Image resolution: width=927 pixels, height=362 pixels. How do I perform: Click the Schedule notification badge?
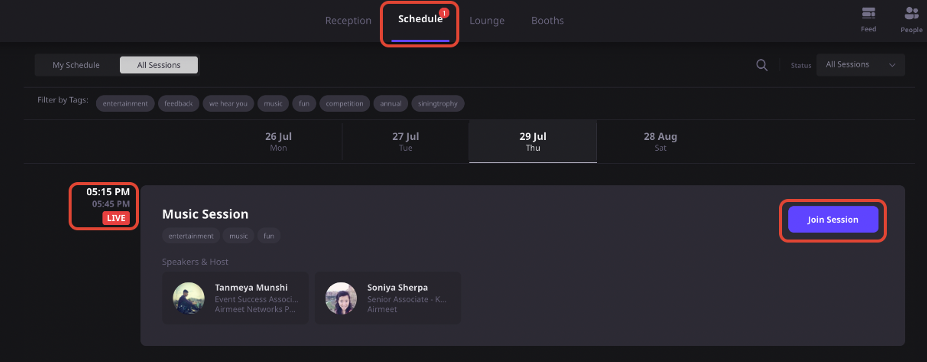coord(445,12)
